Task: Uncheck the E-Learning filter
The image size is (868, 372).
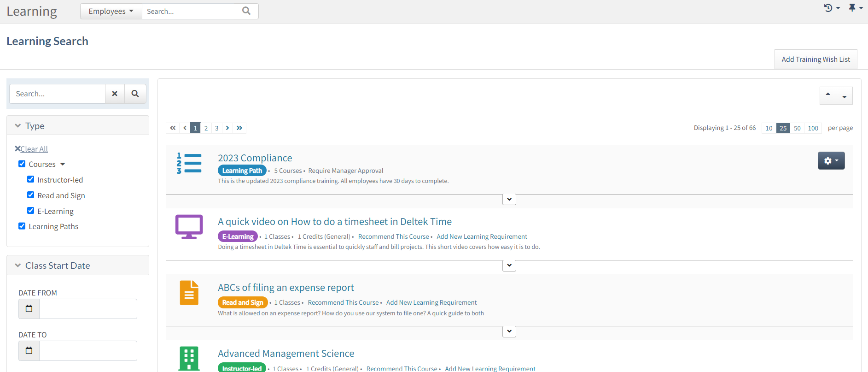Action: pos(30,211)
